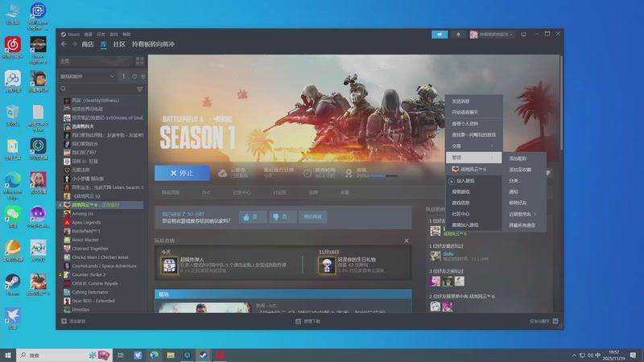This screenshot has width=644, height=362.
Task: Go back with the Steam back arrow
Action: 64,44
